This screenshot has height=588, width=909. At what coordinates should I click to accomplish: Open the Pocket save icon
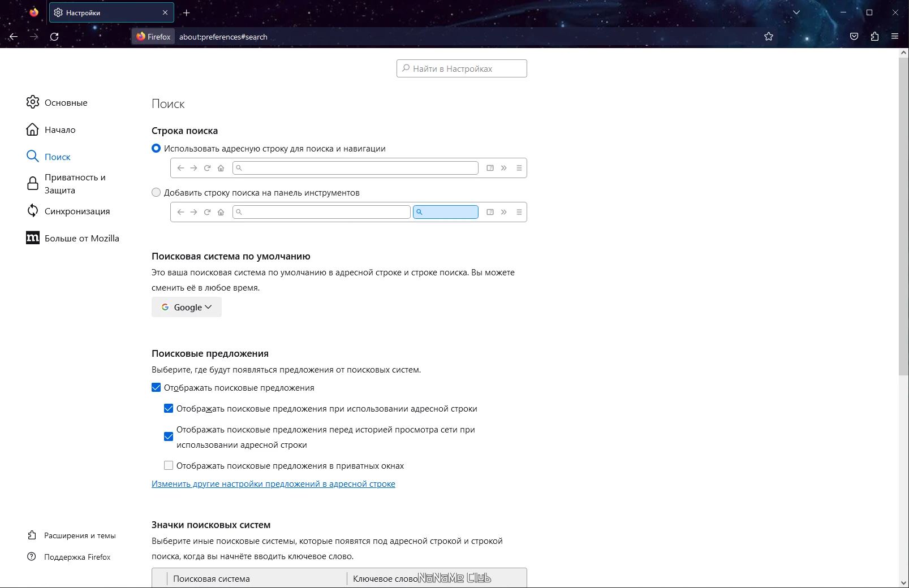coord(854,37)
